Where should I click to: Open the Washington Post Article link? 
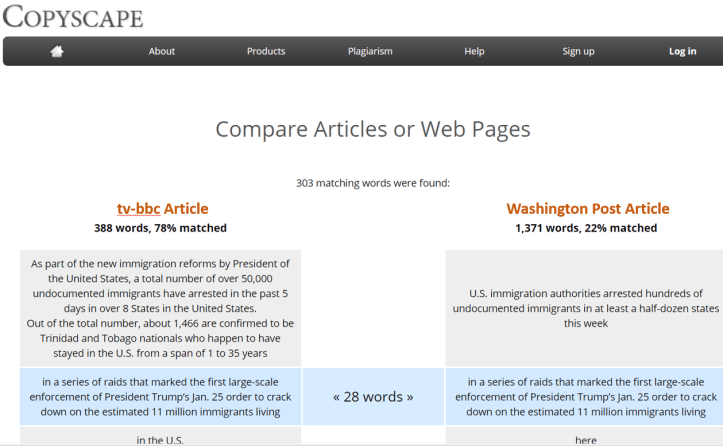588,209
